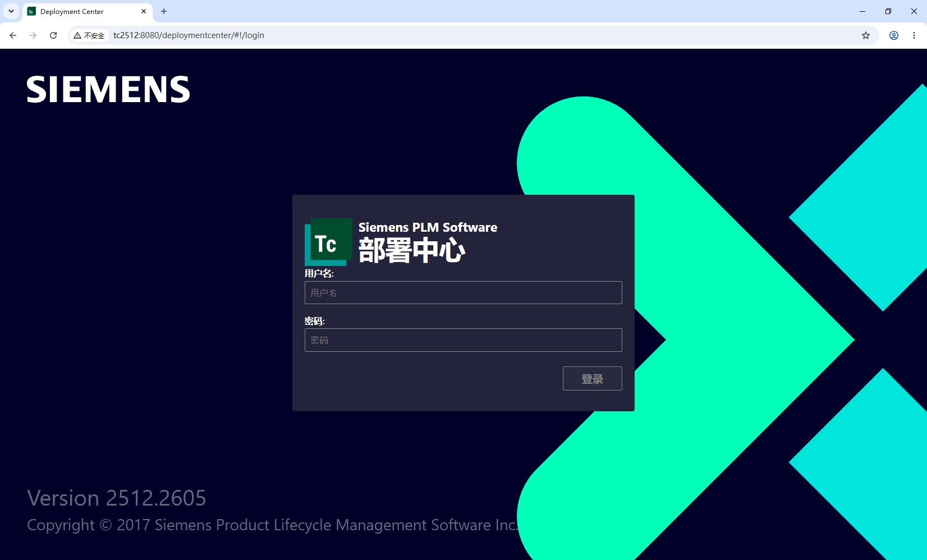
Task: Go back to the previous page
Action: 13,35
